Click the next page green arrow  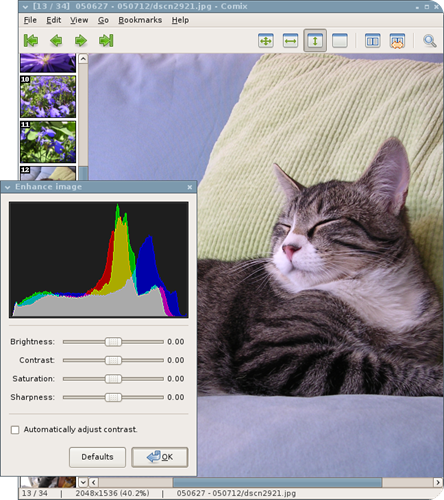81,41
